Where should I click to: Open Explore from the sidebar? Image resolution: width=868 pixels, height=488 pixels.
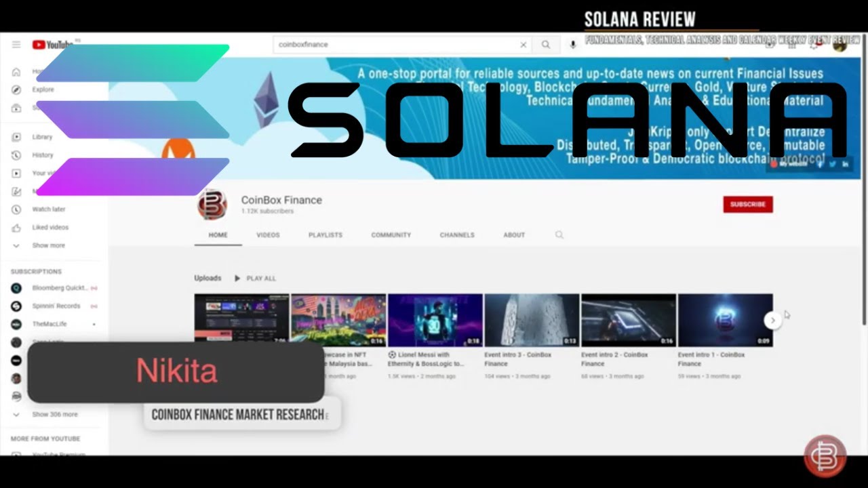(x=43, y=89)
